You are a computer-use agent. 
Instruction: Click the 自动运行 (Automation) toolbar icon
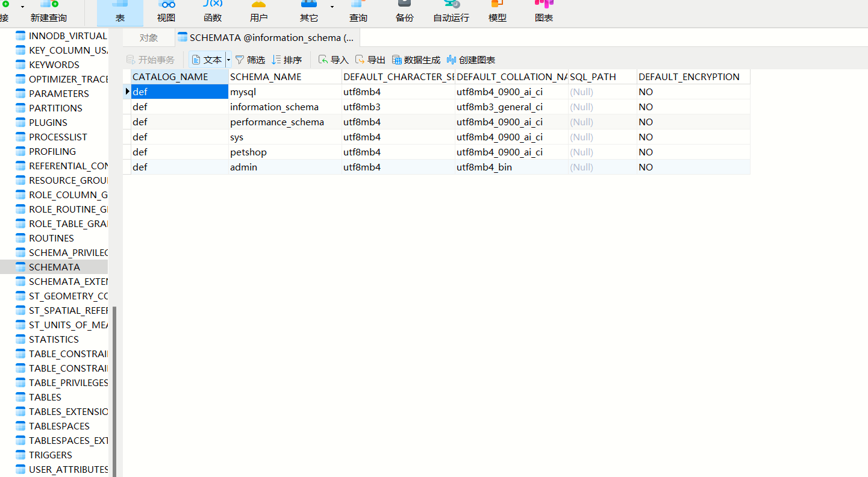(x=451, y=11)
